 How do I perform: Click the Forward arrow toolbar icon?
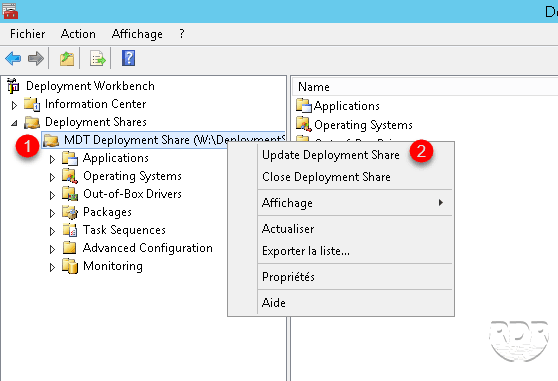(x=36, y=58)
